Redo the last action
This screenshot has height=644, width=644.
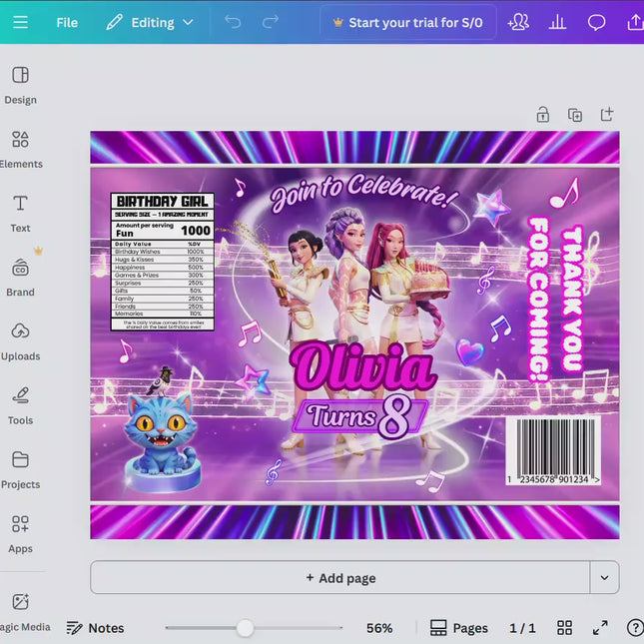click(x=271, y=22)
